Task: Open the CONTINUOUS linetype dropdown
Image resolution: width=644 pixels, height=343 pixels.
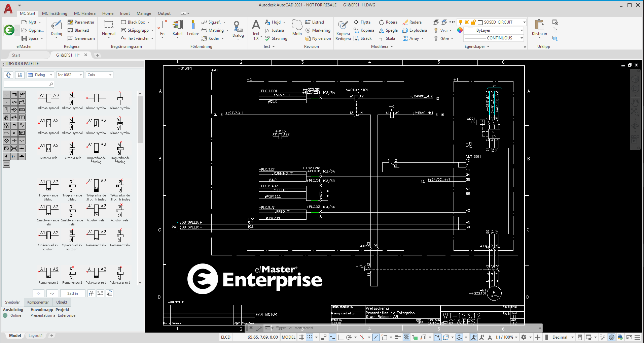Action: coord(522,38)
